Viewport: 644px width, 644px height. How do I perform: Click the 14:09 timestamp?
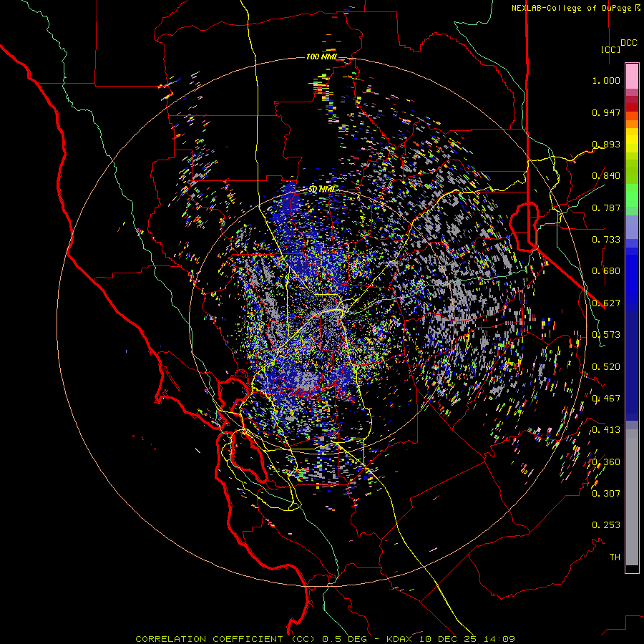(501, 639)
